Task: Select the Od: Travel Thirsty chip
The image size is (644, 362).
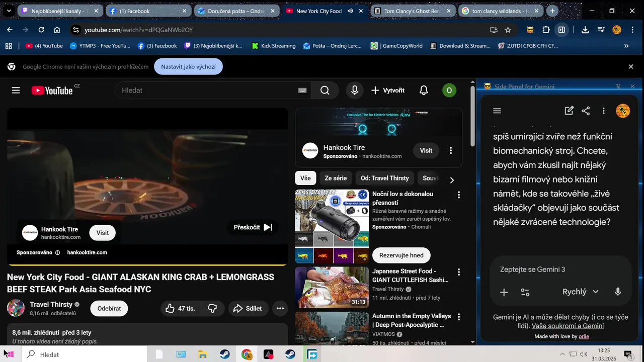Action: [385, 178]
